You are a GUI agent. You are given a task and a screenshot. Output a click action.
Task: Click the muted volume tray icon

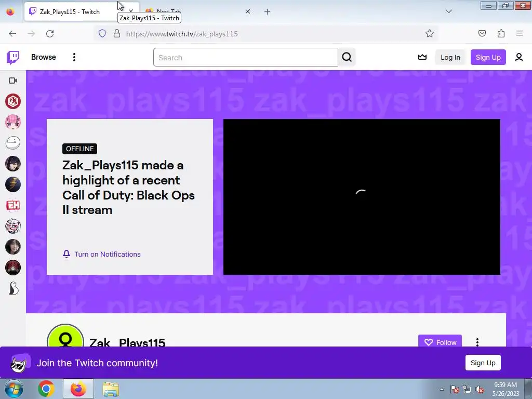point(480,389)
